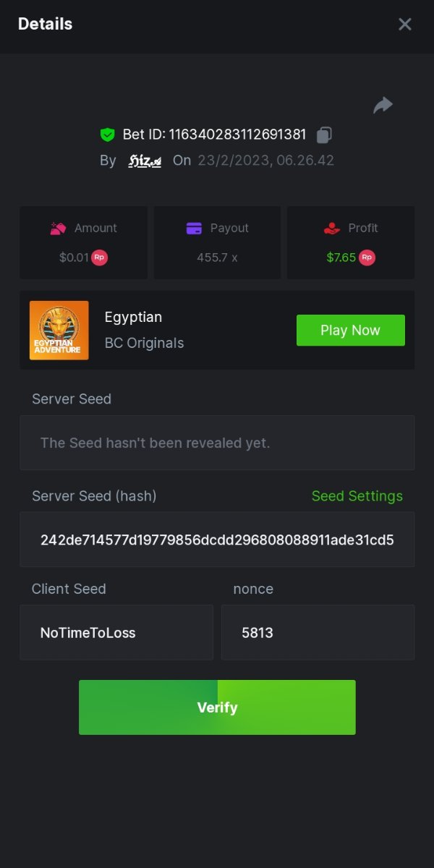Select the Server Seed hash field

217,540
